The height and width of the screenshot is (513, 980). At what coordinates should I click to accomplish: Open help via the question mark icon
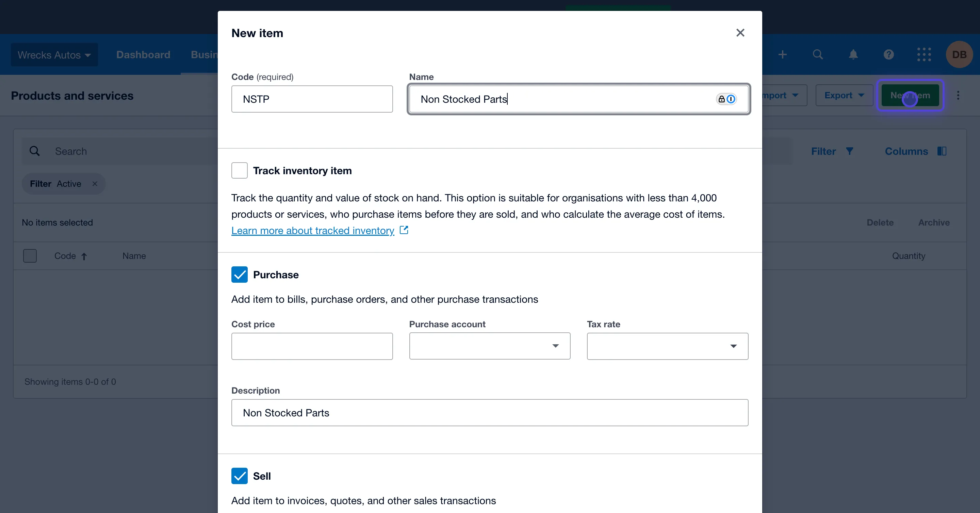pos(889,54)
